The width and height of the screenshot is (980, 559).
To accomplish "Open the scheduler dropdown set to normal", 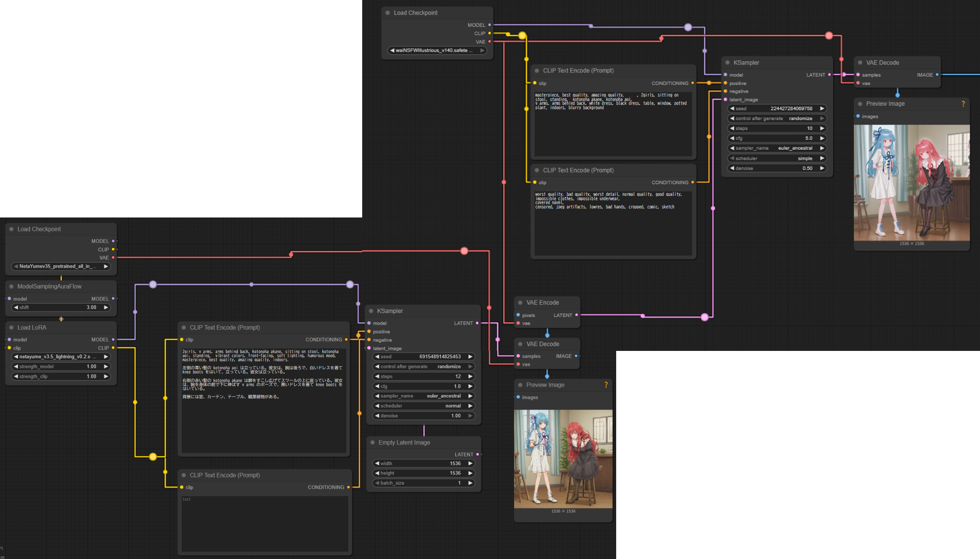I will tap(423, 406).
